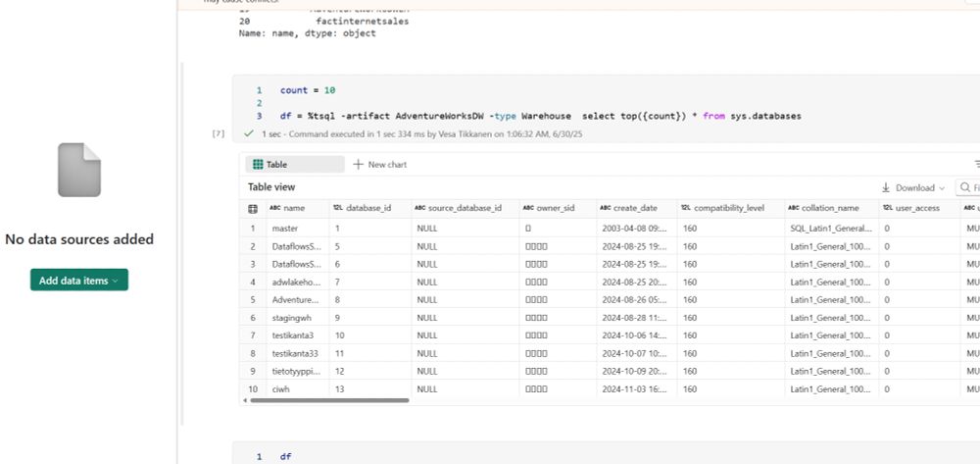Image resolution: width=980 pixels, height=464 pixels.
Task: Click the plus icon beside New chart
Action: click(x=358, y=165)
